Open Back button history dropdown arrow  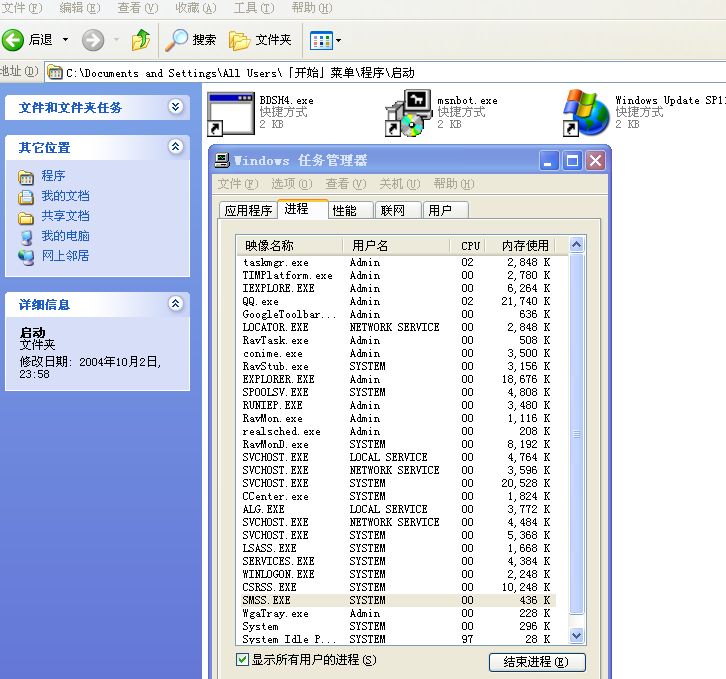pyautogui.click(x=65, y=40)
